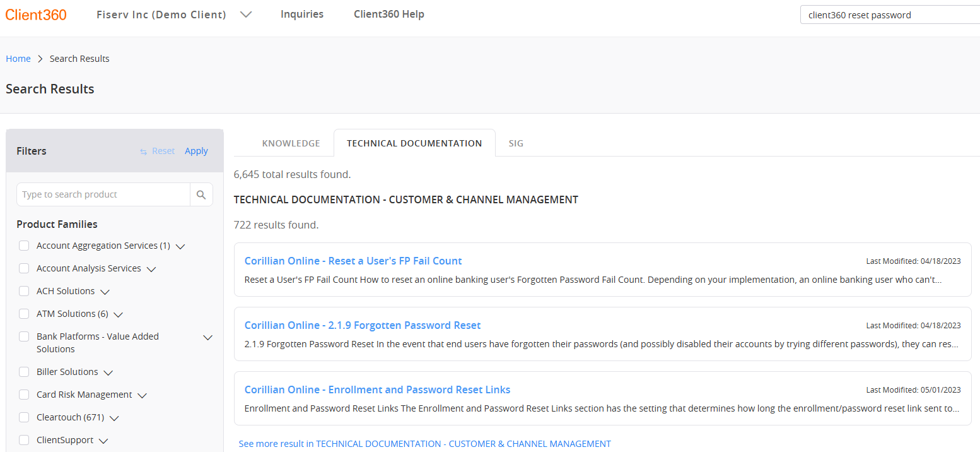Click the Type to search product field
The image size is (980, 452).
click(103, 194)
